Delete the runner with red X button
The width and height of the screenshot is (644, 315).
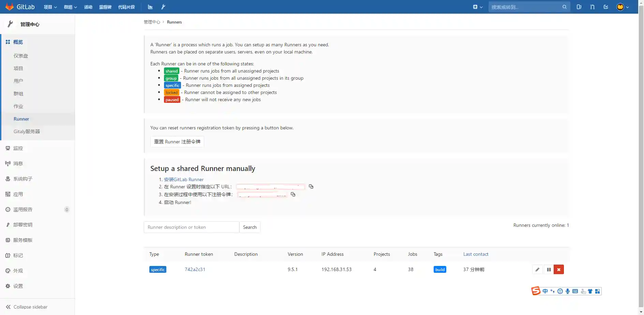(x=558, y=269)
